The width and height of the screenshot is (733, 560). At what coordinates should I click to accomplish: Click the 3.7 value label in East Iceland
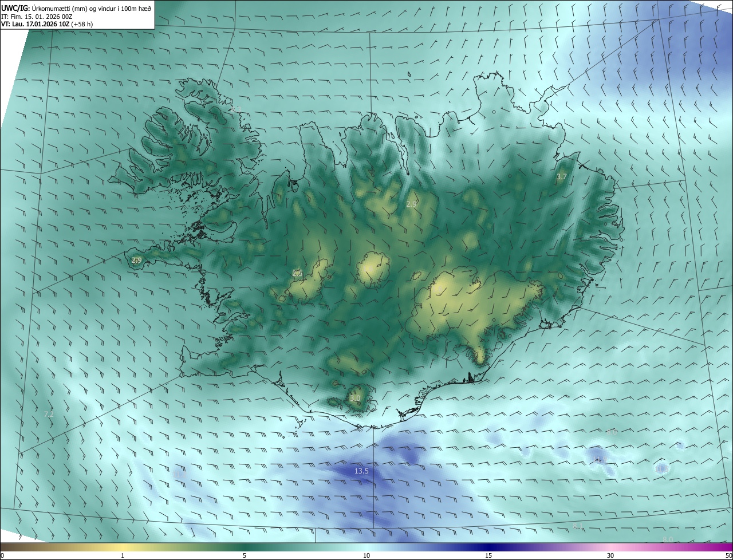point(561,177)
